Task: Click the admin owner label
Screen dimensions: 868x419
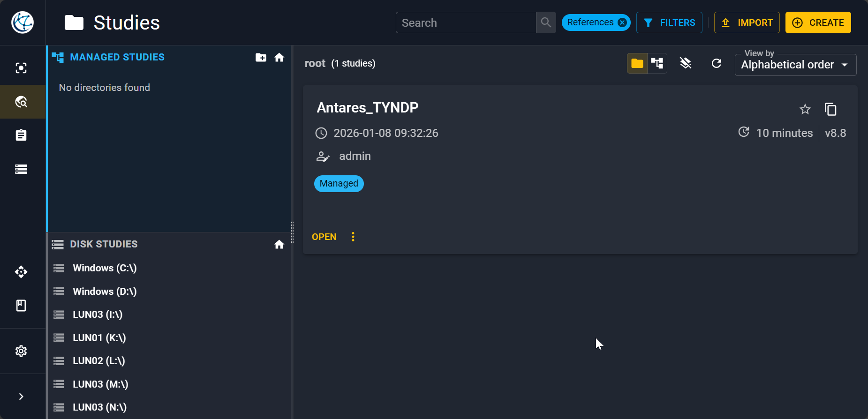Action: click(x=355, y=156)
